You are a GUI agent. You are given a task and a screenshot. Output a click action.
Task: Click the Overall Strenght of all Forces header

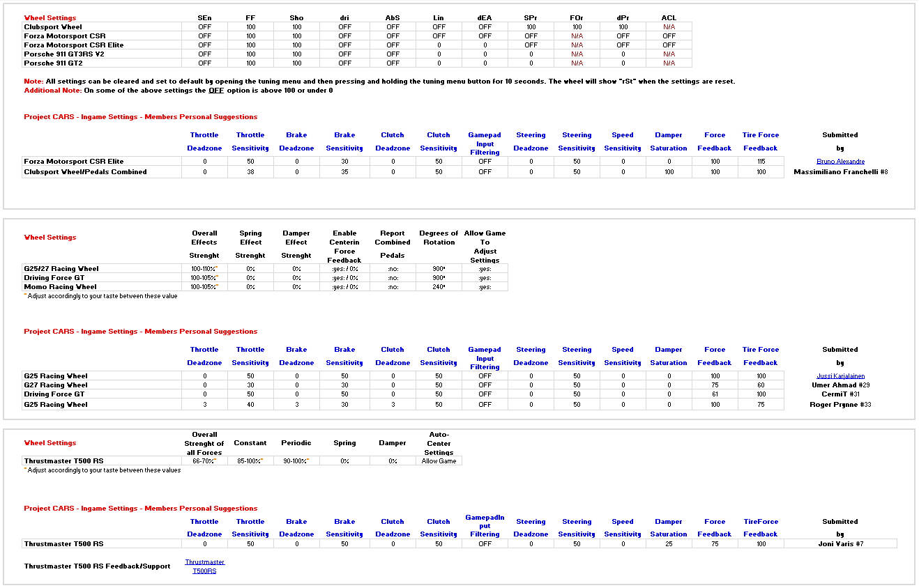[204, 444]
